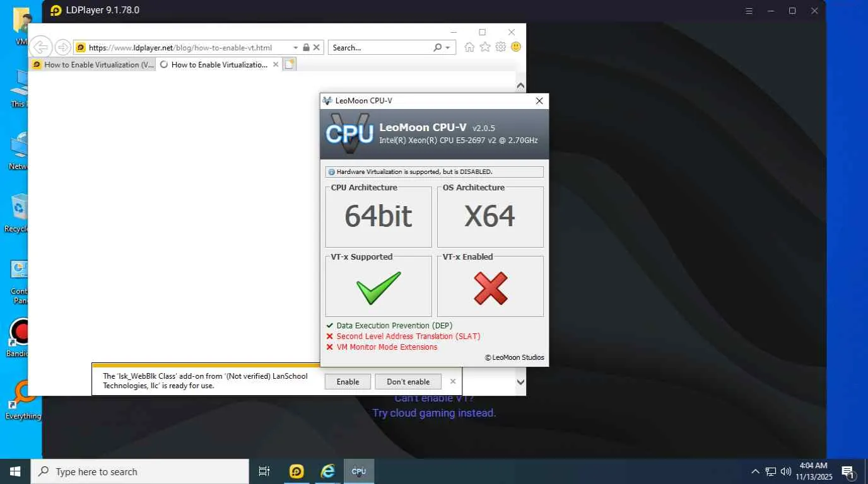Expand the address bar dropdown in Internet Explorer
The image size is (868, 484).
(x=295, y=47)
